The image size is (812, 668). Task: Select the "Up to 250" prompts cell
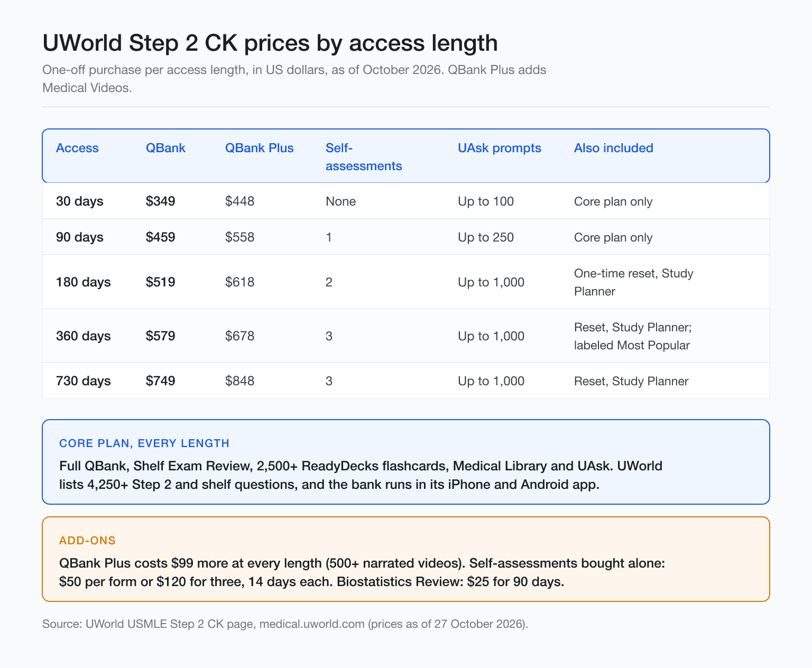click(486, 237)
